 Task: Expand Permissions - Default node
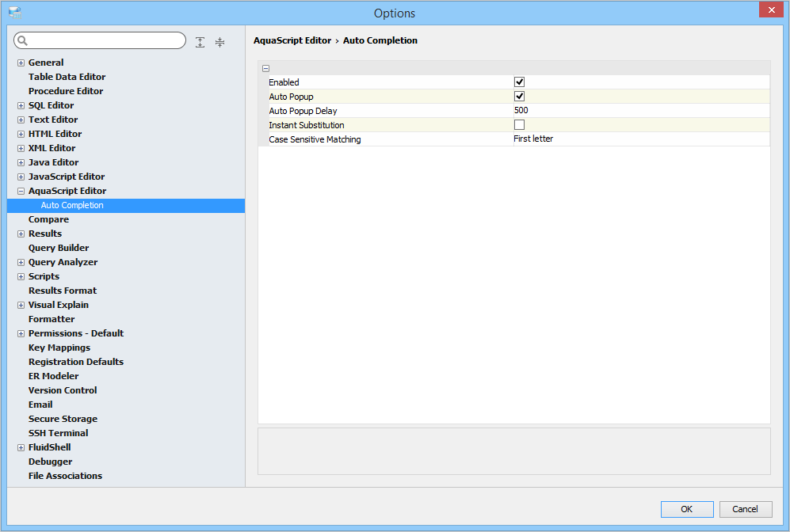(x=21, y=334)
